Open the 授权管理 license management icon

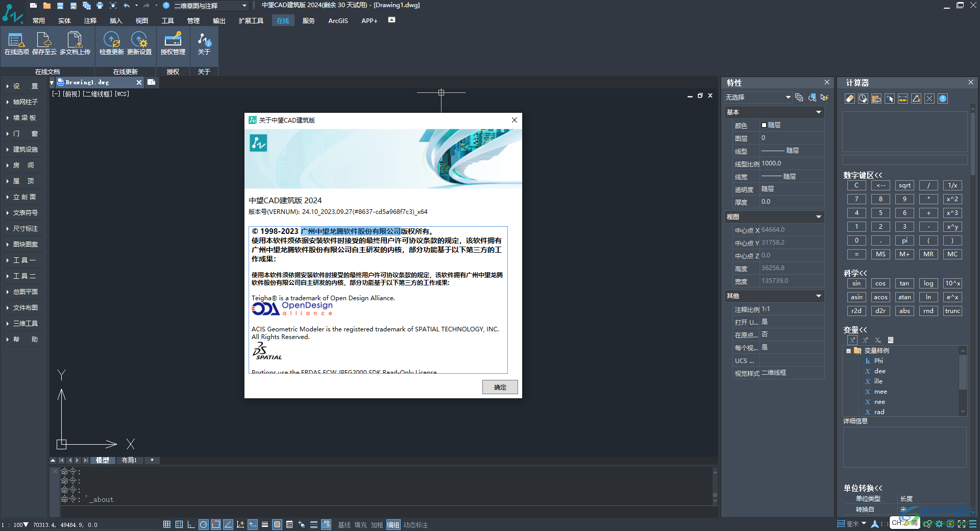173,43
